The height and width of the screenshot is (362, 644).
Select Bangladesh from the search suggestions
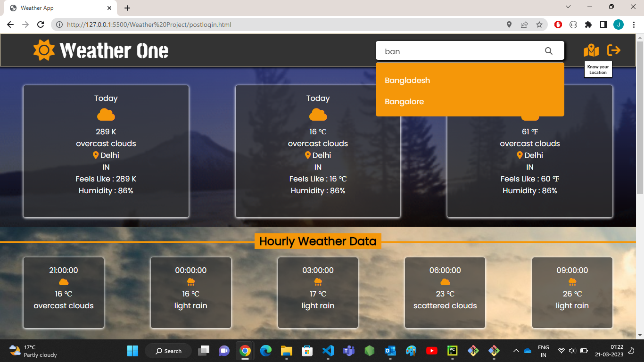click(x=407, y=80)
